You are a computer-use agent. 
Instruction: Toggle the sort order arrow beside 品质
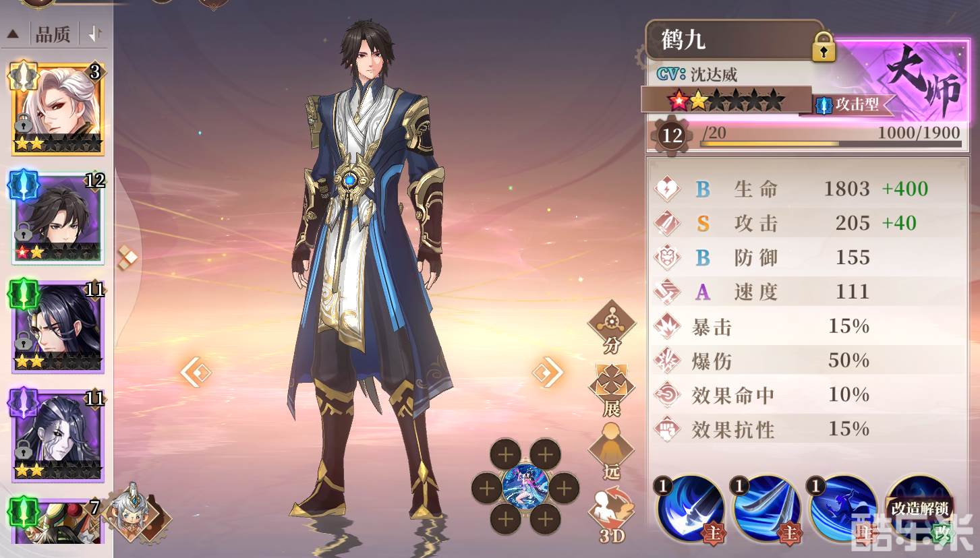click(95, 34)
